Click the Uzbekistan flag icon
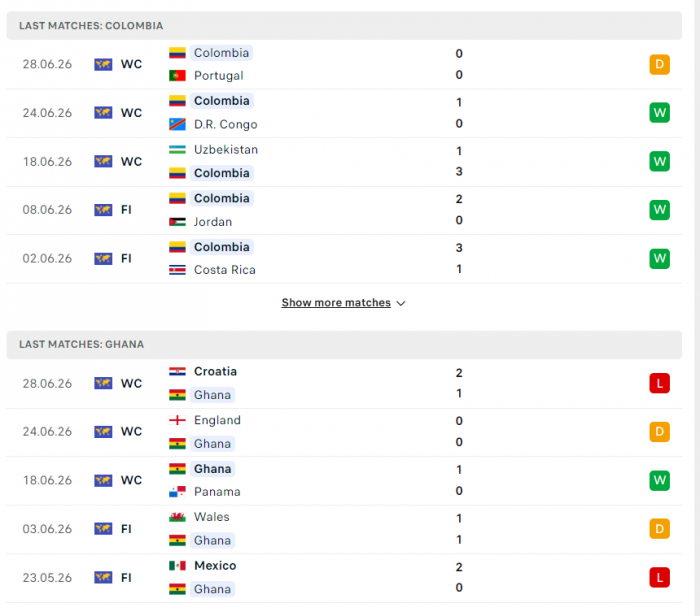Image resolution: width=700 pixels, height=616 pixels. click(177, 150)
